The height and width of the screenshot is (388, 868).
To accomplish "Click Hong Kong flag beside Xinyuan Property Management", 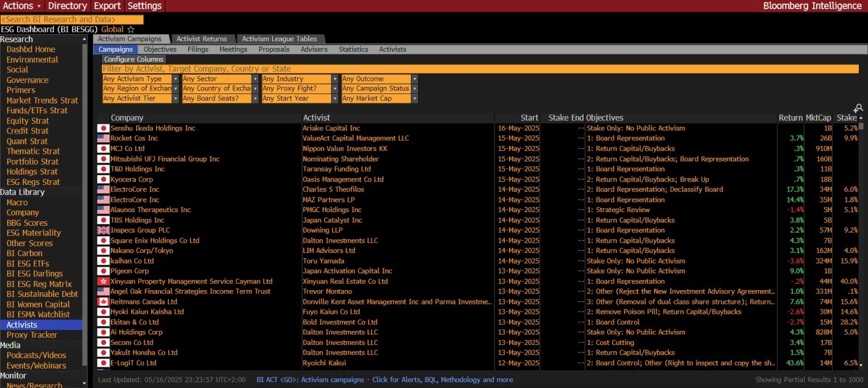I will click(103, 281).
